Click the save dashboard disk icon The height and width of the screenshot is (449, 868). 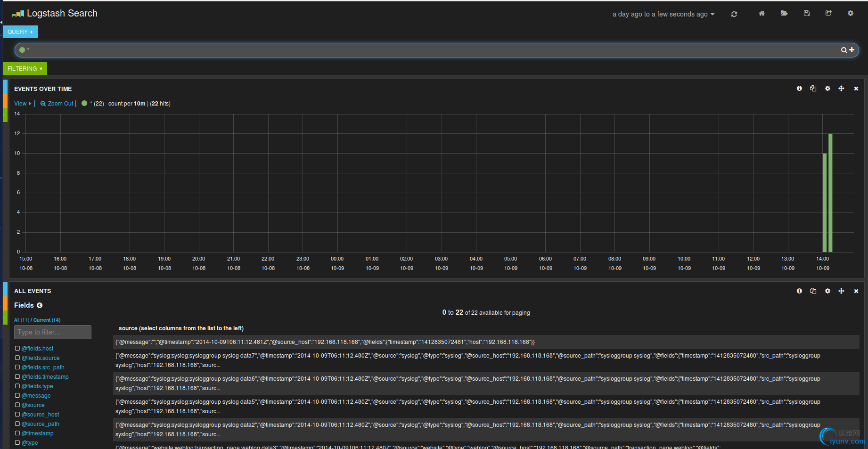[x=807, y=13]
